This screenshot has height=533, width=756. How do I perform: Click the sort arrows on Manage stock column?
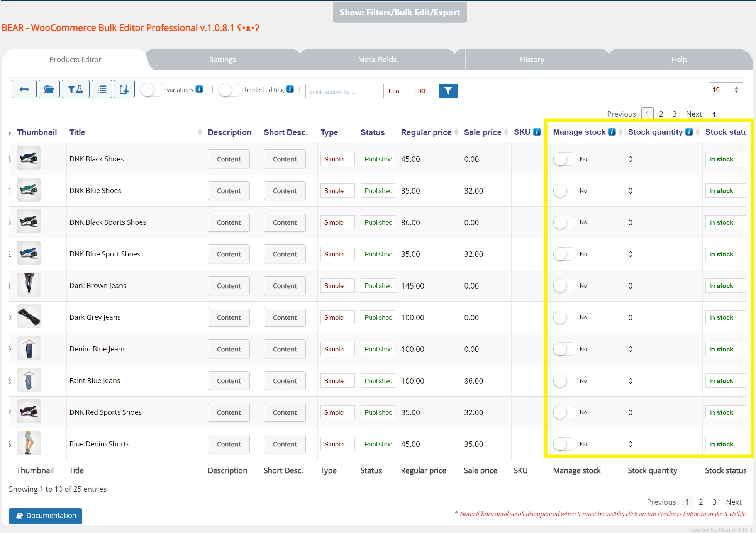pos(620,132)
